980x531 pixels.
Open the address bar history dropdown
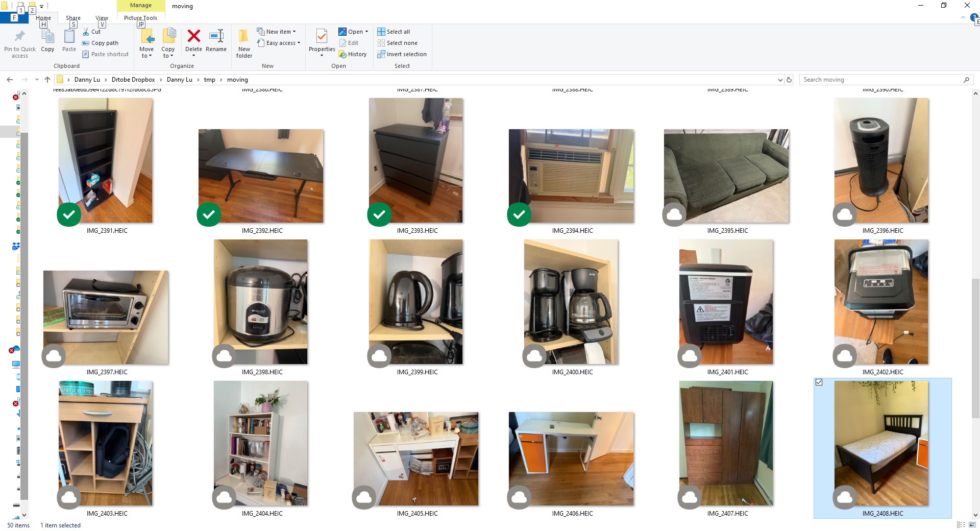780,80
